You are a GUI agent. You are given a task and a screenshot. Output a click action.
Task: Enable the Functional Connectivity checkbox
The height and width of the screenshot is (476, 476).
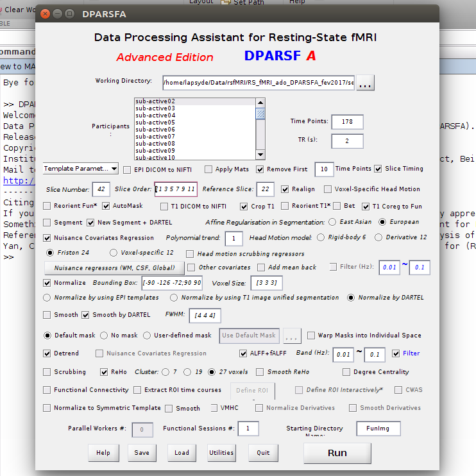[47, 390]
